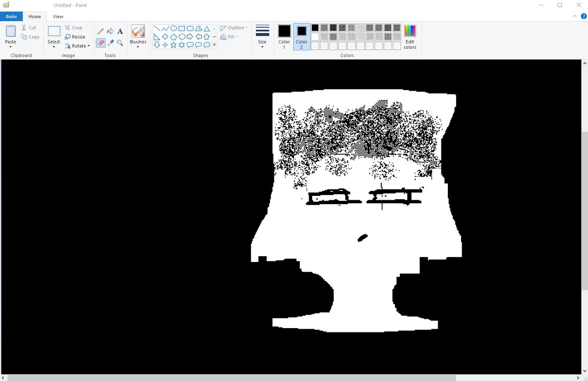Switch to the View tab
This screenshot has height=381, width=588.
pos(58,17)
